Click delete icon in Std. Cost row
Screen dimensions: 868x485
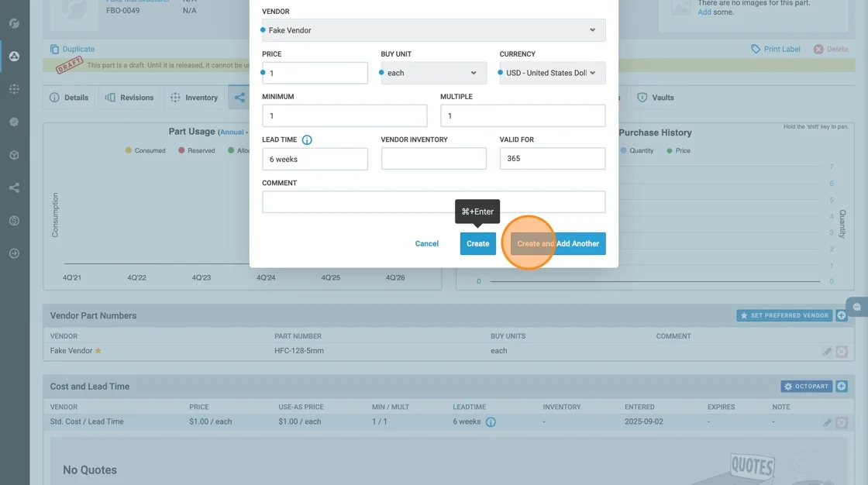pyautogui.click(x=842, y=422)
